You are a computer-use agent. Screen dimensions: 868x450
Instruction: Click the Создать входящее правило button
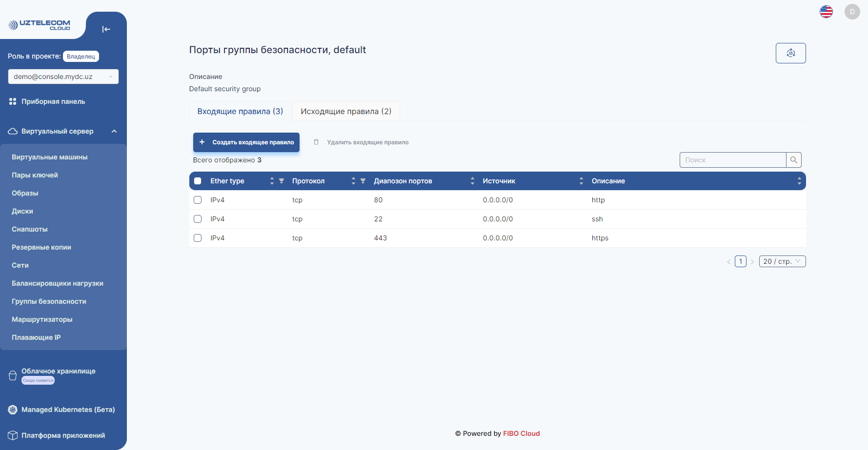pyautogui.click(x=246, y=142)
